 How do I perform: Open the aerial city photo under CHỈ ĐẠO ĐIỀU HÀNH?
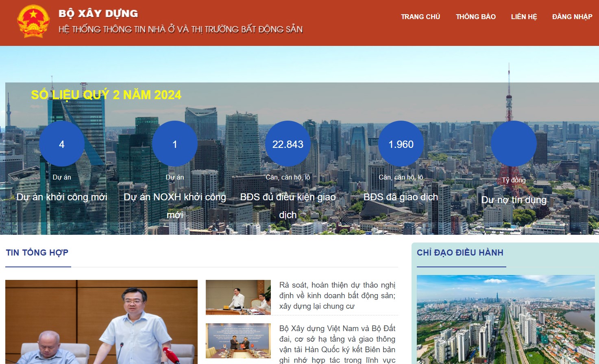tap(505, 319)
